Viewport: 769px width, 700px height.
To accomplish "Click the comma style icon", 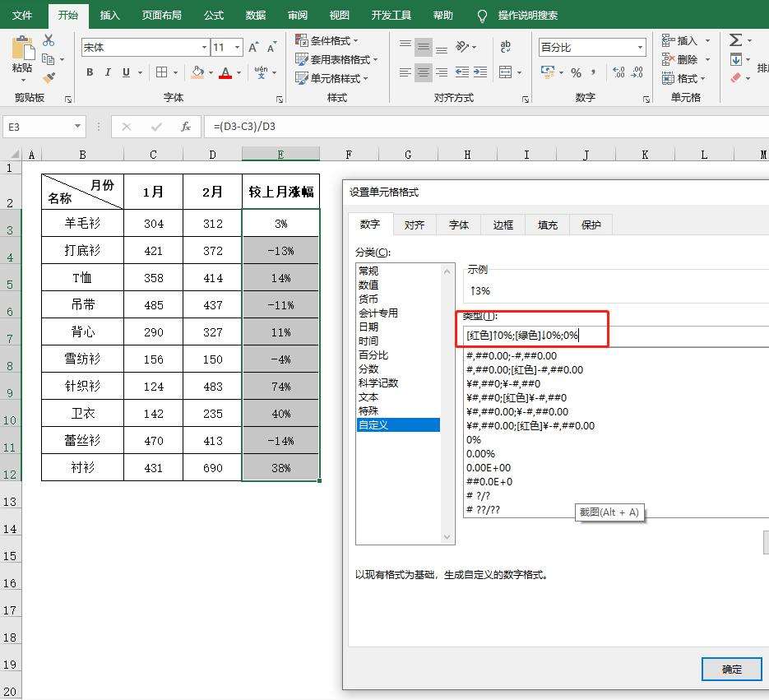I will [x=594, y=73].
